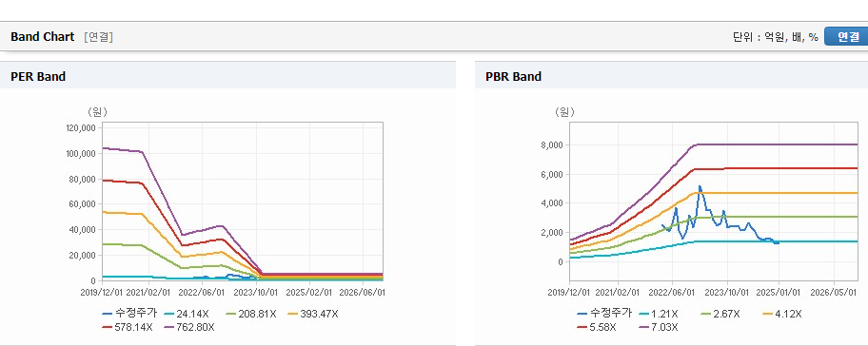Click the 20,000 y-axis label in PER Band
The width and height of the screenshot is (868, 346).
[x=83, y=256]
